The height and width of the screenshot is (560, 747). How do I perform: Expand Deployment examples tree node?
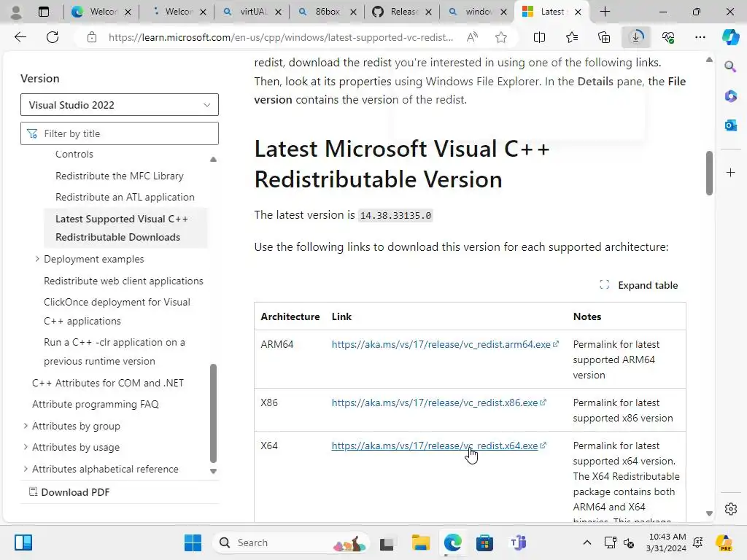pos(37,259)
